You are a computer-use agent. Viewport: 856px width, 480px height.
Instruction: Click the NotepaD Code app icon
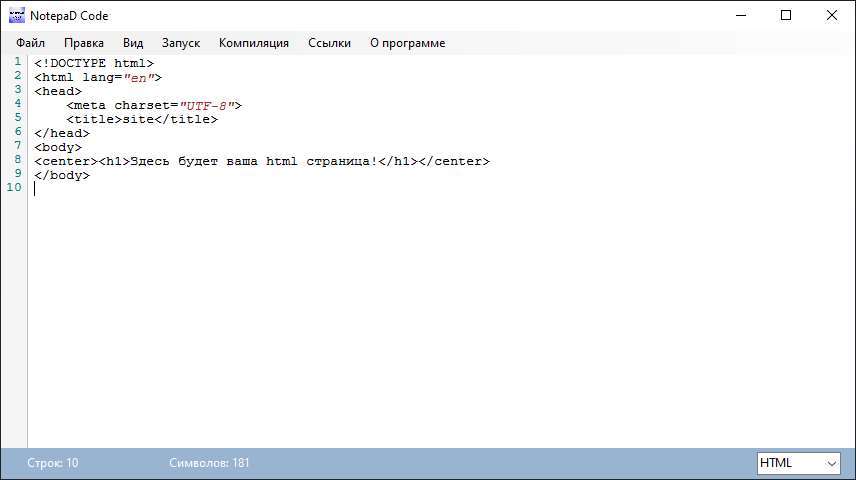coord(16,16)
